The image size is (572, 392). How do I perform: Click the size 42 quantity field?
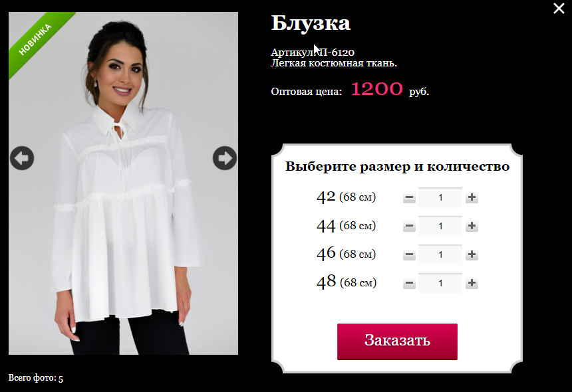point(440,198)
